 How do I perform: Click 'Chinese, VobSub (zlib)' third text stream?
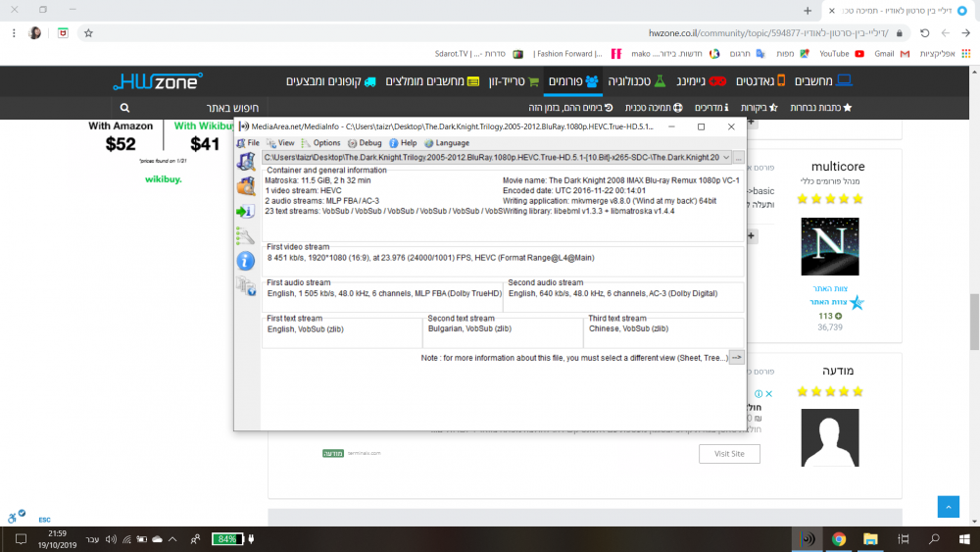[629, 328]
